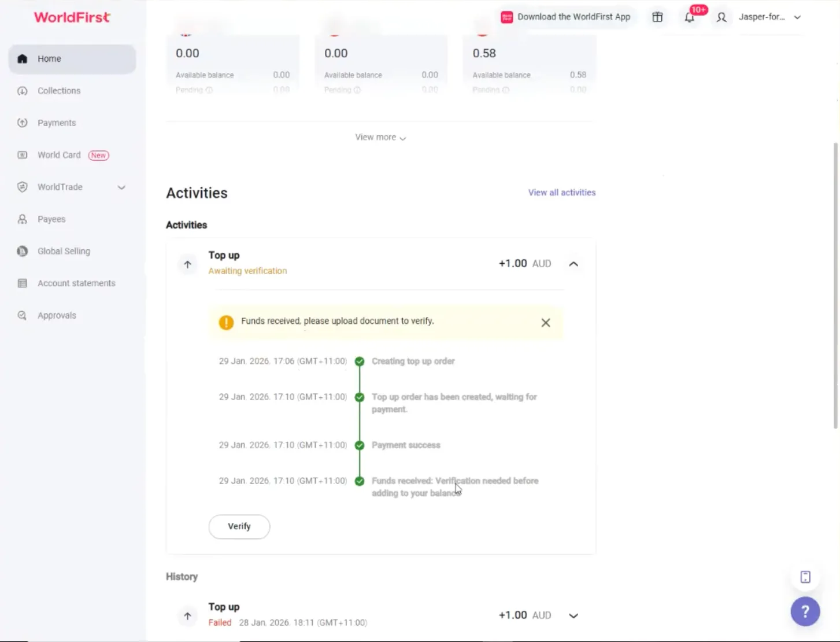Dismiss the funds received warning banner
This screenshot has width=840, height=642.
(545, 323)
